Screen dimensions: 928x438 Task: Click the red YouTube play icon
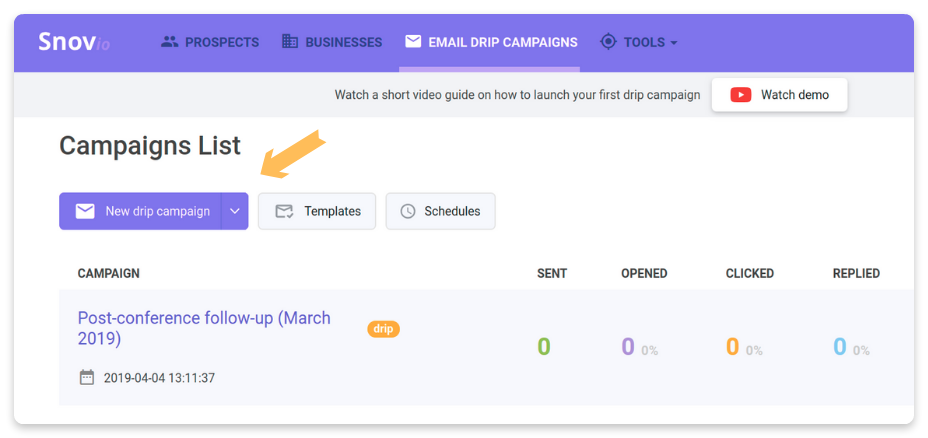point(741,95)
